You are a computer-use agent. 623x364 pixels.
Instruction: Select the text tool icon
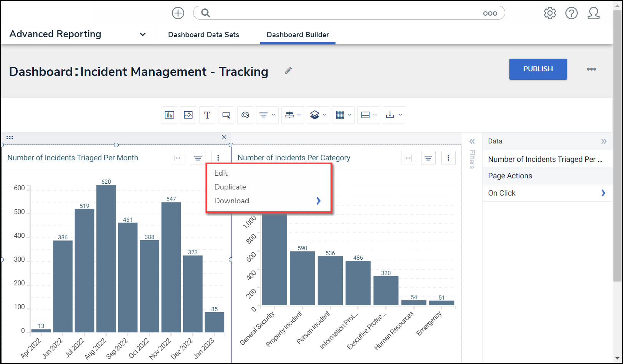207,115
